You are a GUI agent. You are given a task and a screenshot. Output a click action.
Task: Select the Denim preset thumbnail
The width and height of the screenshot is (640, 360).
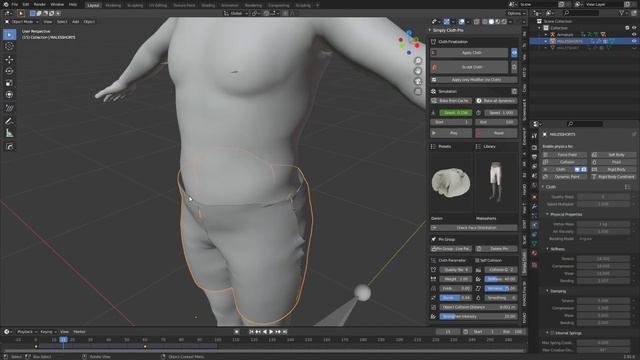point(451,183)
